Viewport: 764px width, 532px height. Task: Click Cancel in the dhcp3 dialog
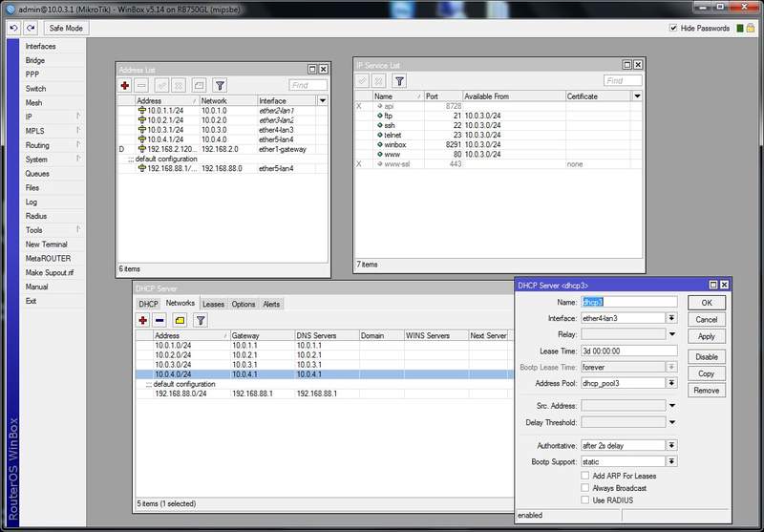tap(707, 320)
